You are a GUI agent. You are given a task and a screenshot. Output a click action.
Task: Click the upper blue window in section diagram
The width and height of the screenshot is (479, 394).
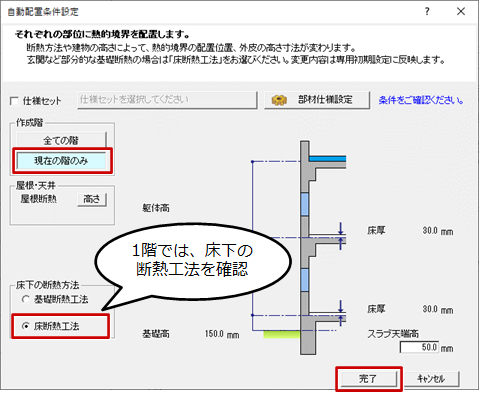(x=305, y=204)
